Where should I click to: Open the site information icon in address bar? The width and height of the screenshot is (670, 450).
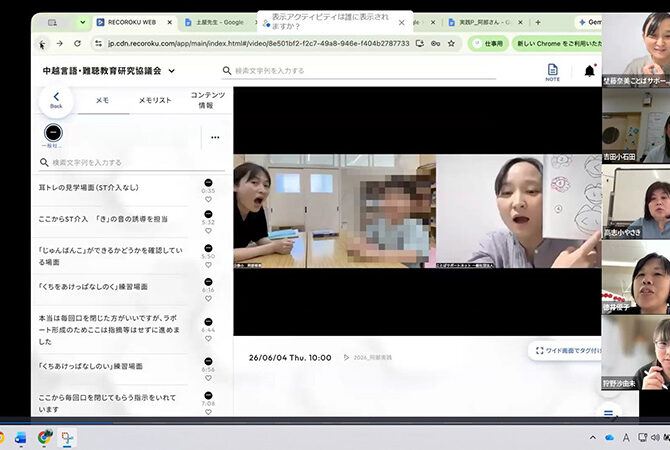[99, 43]
